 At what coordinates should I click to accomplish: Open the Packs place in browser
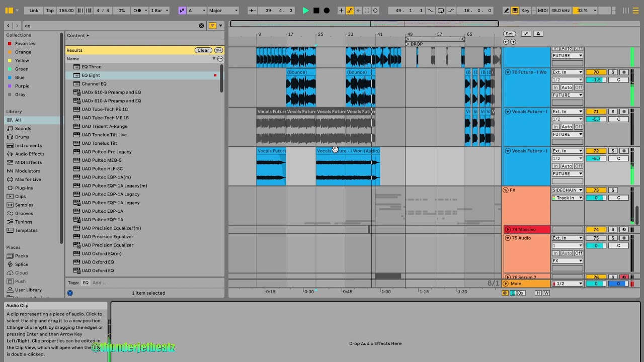point(22,256)
